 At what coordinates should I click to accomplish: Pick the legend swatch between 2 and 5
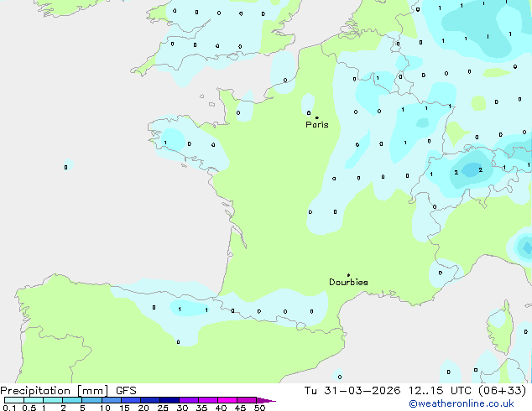(73, 400)
